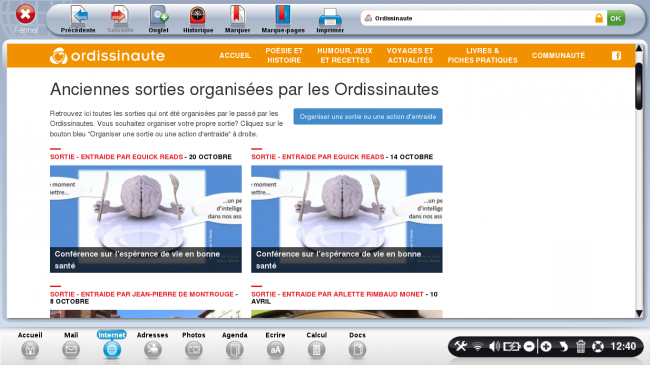Open the 20 OCTOBRE Equick Reads sortie link
650x365 pixels.
141,157
